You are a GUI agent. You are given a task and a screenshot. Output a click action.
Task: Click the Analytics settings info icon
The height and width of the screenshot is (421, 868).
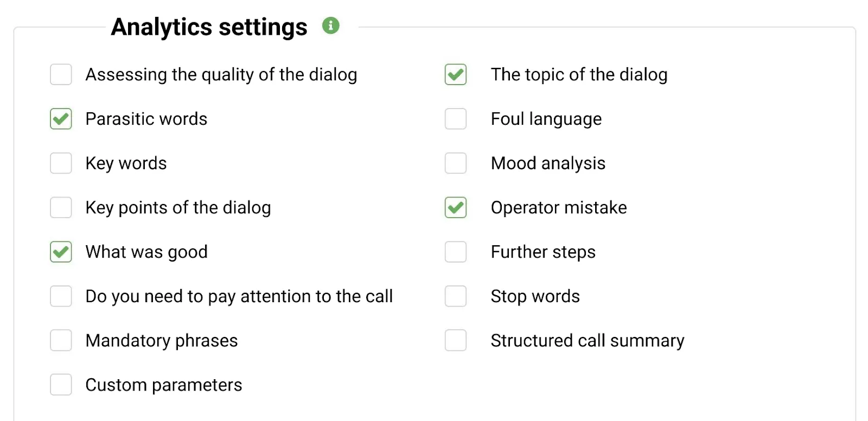[331, 25]
